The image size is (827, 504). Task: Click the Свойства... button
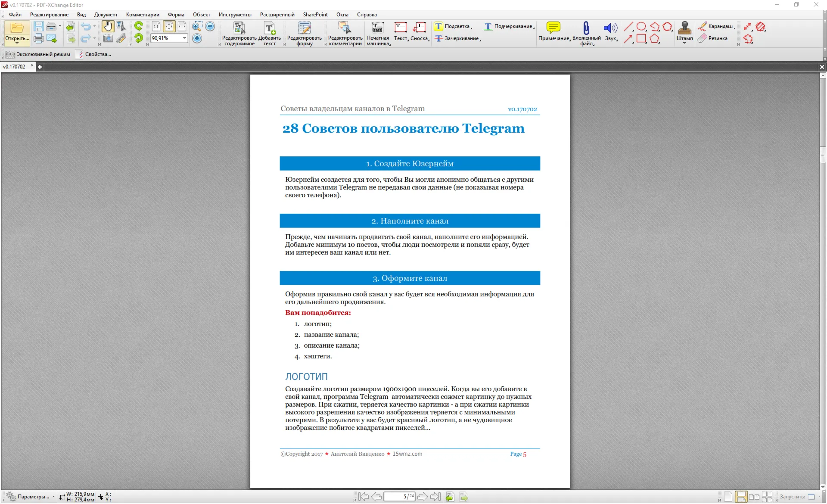click(x=93, y=54)
